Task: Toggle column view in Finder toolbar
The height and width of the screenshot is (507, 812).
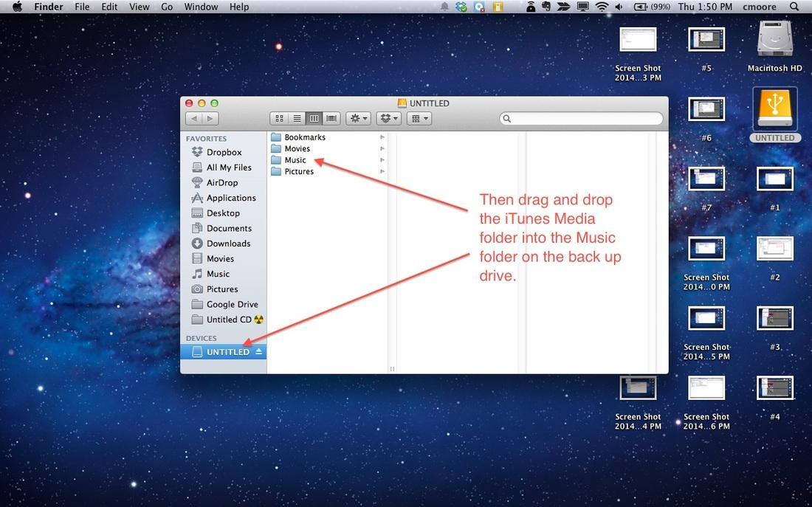Action: coord(314,119)
